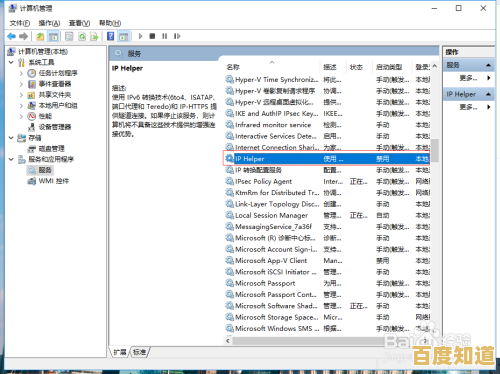Viewport: 500px width, 374px height.
Task: Pause the service with the Pause icon
Action: coord(165,36)
